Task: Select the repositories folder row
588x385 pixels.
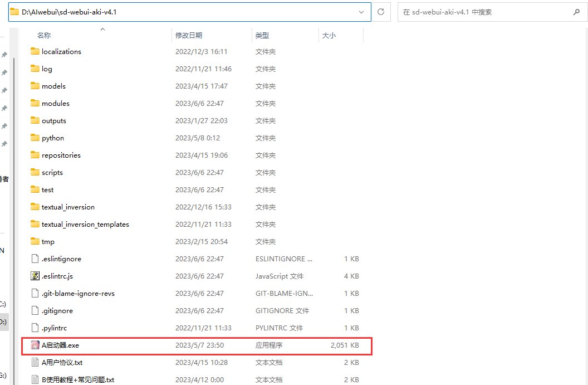Action: point(61,155)
